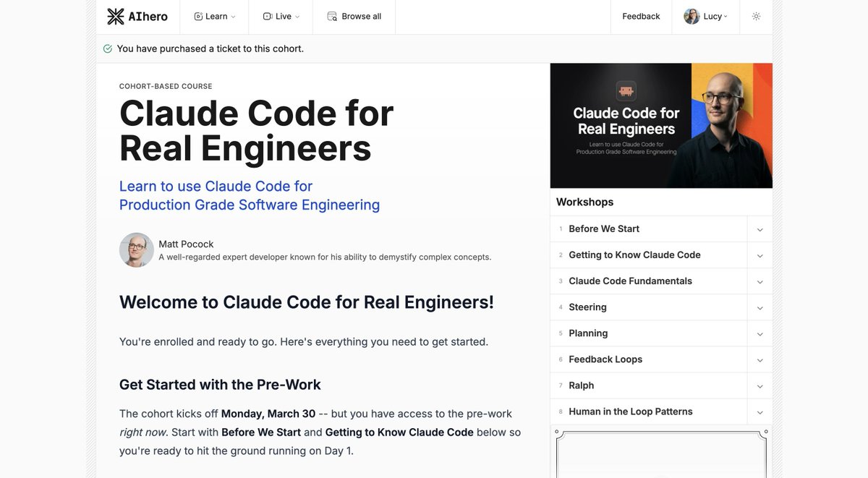The height and width of the screenshot is (478, 868).
Task: Click the 'Welcome to Claude Code' heading
Action: pos(307,302)
